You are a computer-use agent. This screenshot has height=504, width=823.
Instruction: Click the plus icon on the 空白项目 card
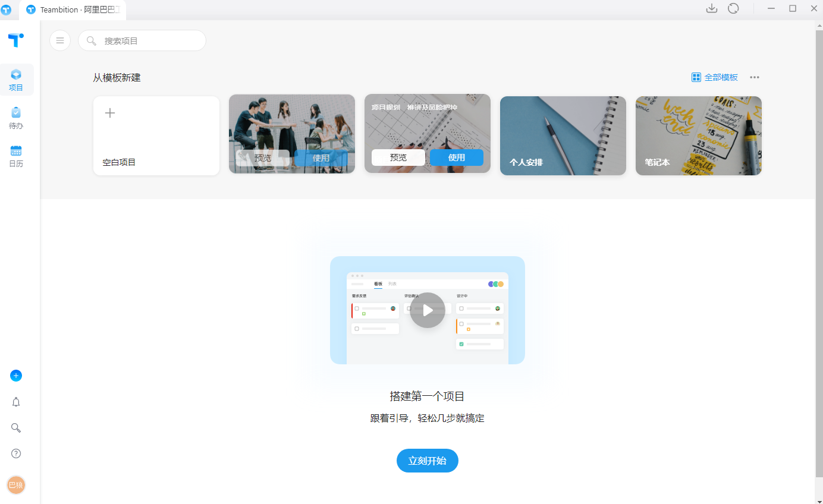click(110, 113)
